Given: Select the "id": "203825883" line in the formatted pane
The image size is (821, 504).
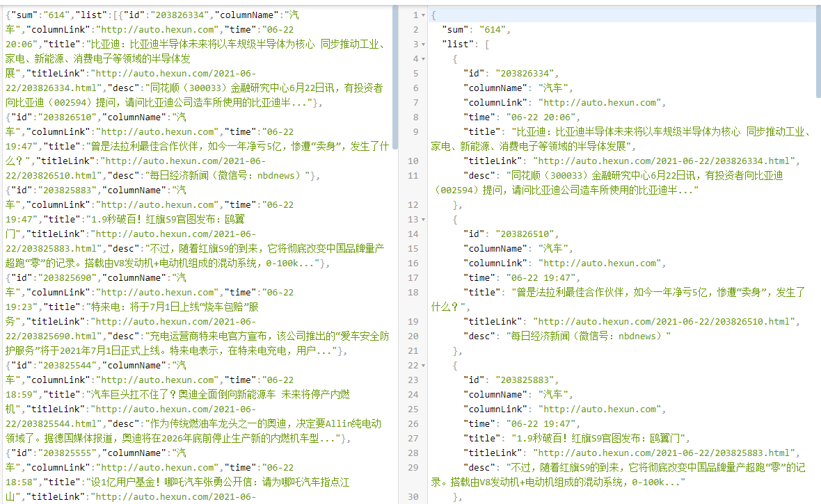Looking at the screenshot, I should [511, 380].
